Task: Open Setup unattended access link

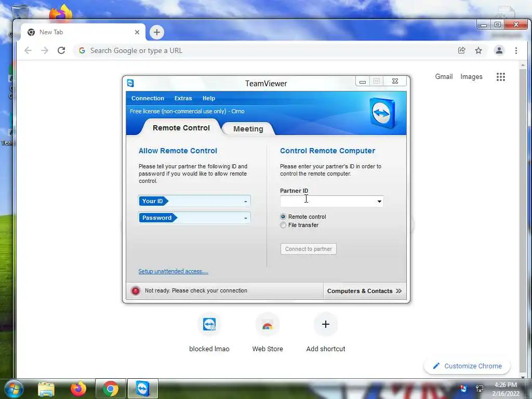Action: coord(173,271)
